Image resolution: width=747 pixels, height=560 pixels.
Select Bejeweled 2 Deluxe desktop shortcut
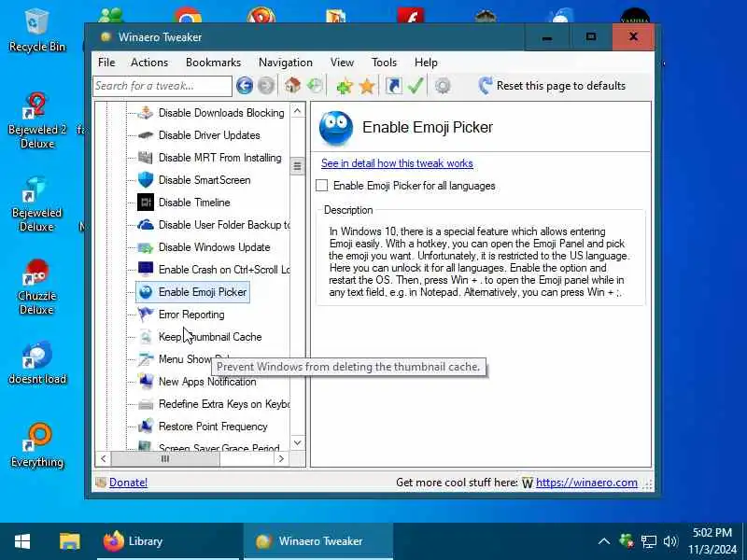coord(37,121)
